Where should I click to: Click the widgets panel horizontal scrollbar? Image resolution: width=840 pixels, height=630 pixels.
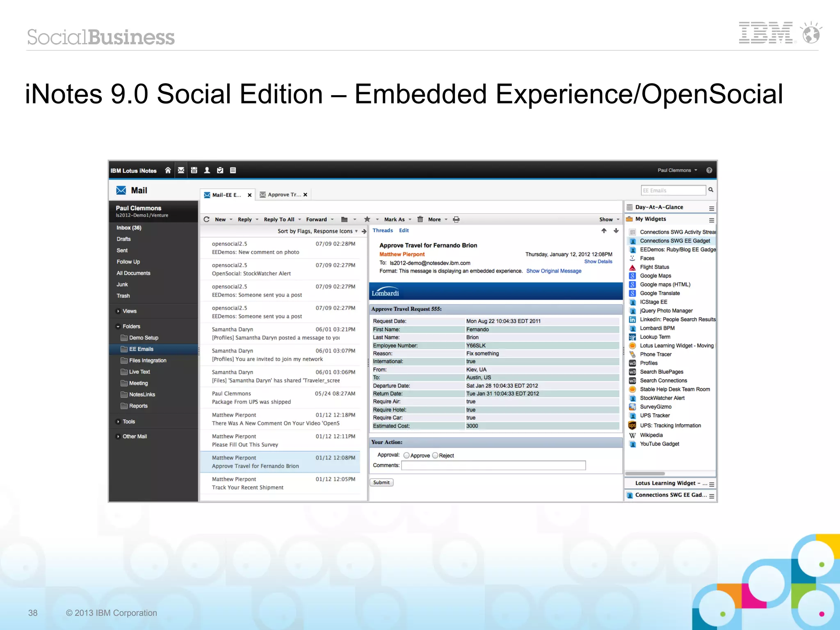tap(645, 474)
